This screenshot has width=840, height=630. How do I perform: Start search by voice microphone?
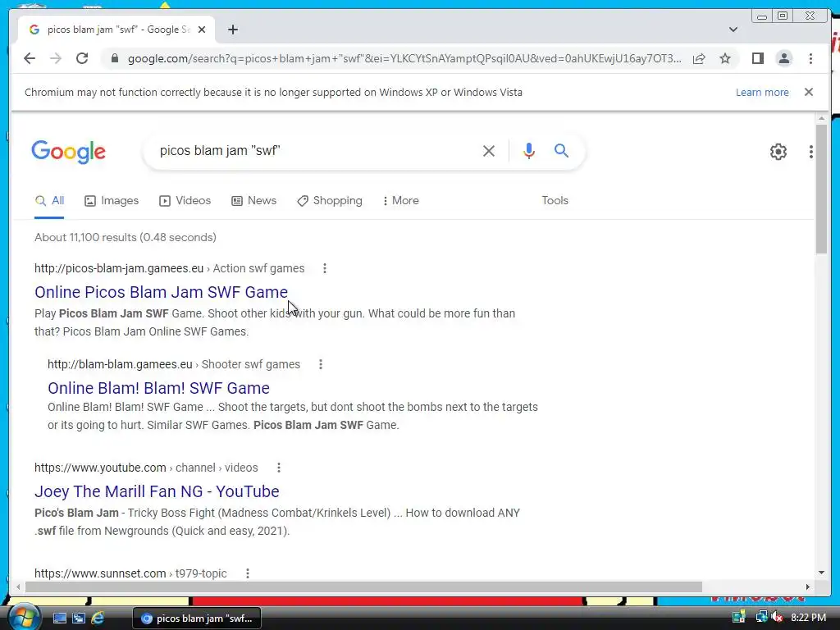pos(529,151)
